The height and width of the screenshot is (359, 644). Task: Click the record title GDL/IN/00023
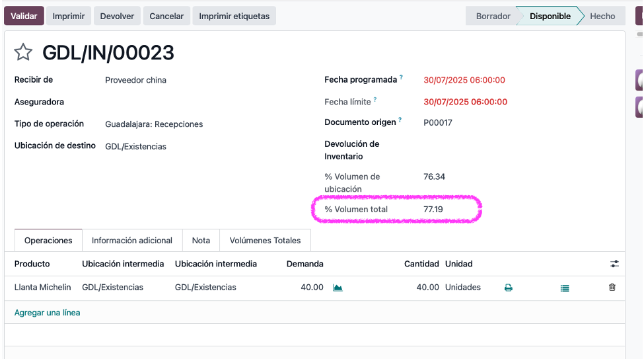pyautogui.click(x=108, y=53)
